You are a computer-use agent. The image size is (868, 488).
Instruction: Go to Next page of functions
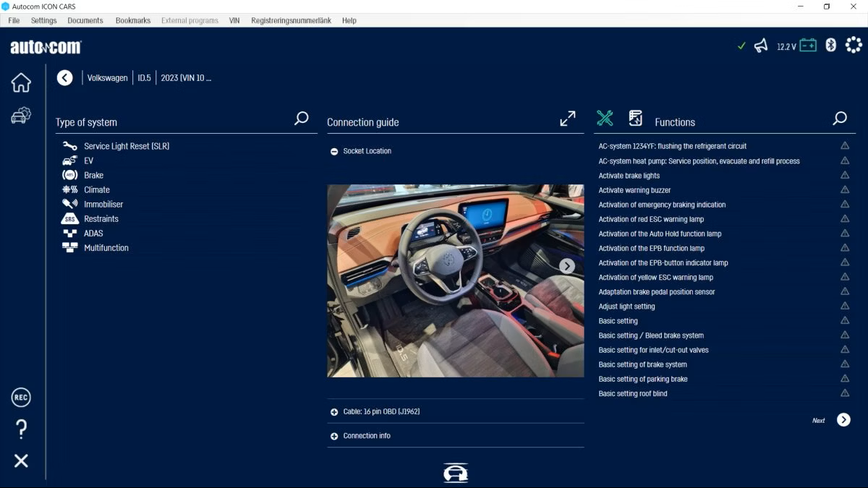[x=843, y=420]
